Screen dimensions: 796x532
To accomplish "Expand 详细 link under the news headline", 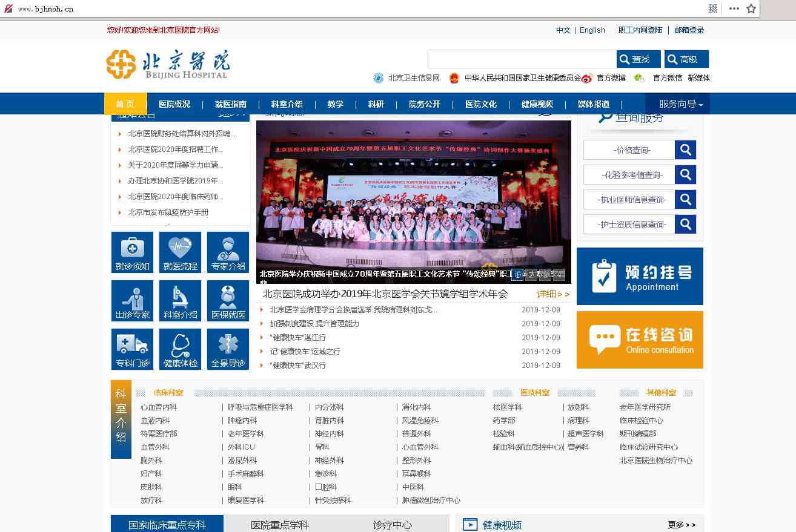I will [x=552, y=294].
